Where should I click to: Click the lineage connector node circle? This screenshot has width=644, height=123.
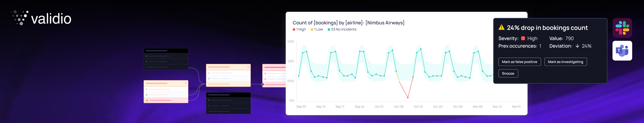(262, 84)
